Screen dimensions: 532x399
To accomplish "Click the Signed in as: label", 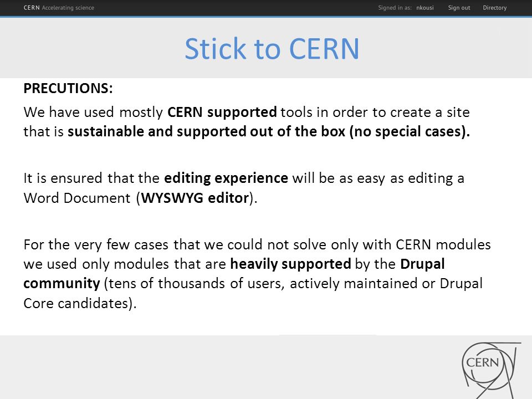I will pyautogui.click(x=395, y=7).
